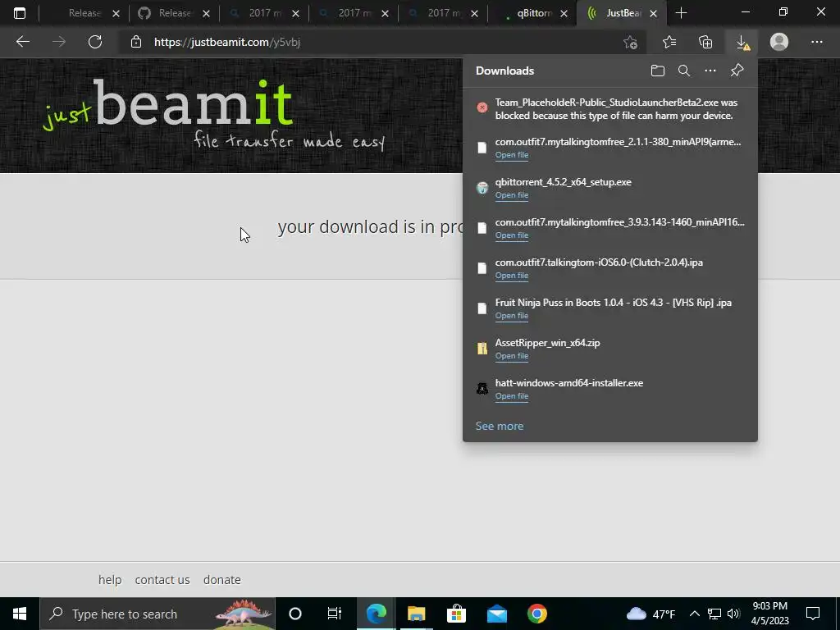Viewport: 840px width, 630px height.
Task: Open File Explorer from taskbar
Action: pos(416,614)
